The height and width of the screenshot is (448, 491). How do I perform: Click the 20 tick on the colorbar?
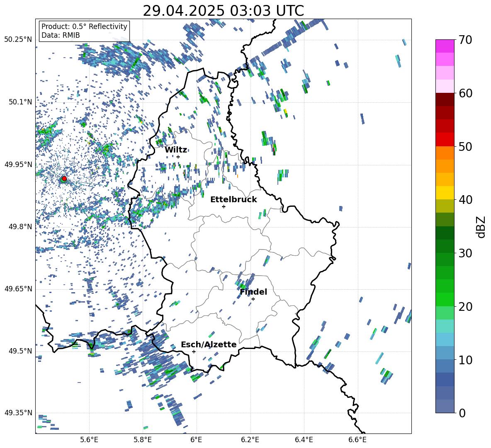[x=465, y=306]
